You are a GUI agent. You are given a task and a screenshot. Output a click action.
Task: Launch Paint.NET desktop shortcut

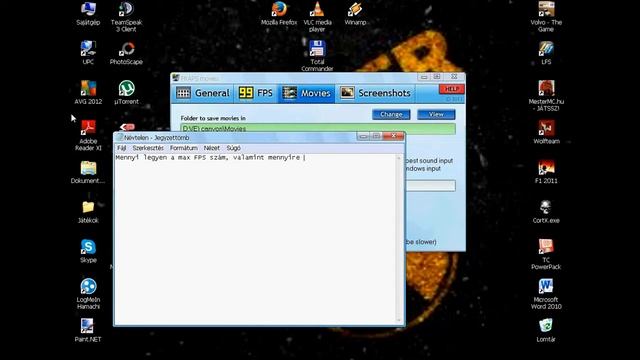(x=88, y=330)
